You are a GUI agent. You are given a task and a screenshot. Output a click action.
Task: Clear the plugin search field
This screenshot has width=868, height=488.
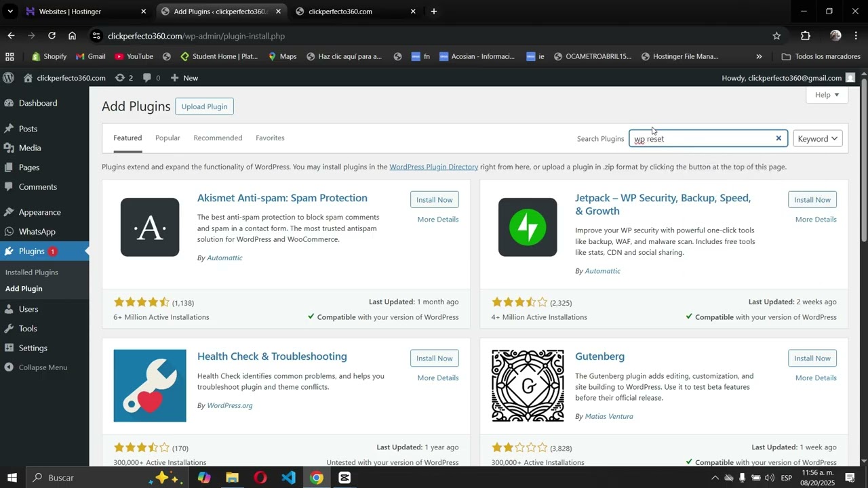pyautogui.click(x=778, y=138)
